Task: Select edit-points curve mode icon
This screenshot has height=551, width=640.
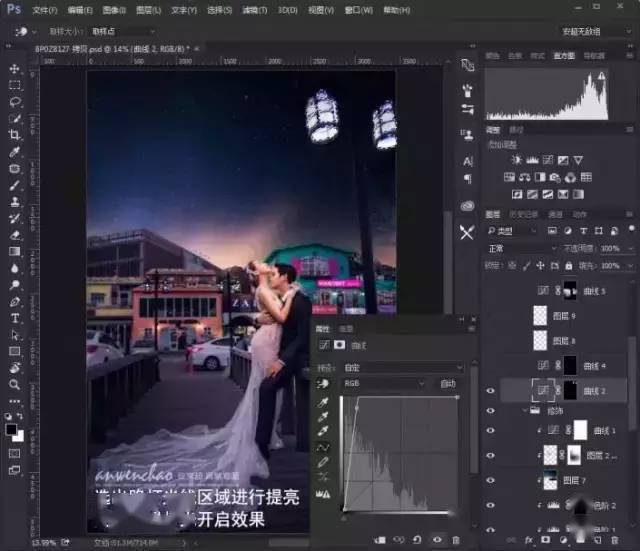Action: tap(323, 448)
